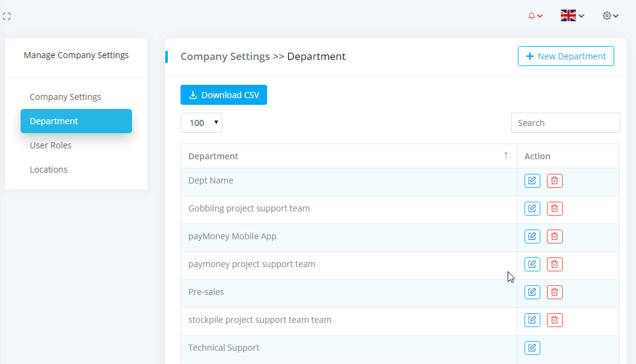This screenshot has width=636, height=364.
Task: Delete the Pre-sales department
Action: click(555, 293)
